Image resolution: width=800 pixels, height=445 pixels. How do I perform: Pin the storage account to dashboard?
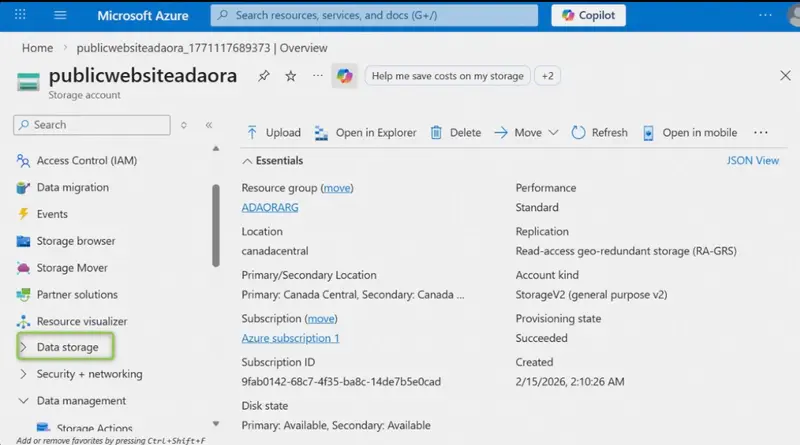[263, 76]
